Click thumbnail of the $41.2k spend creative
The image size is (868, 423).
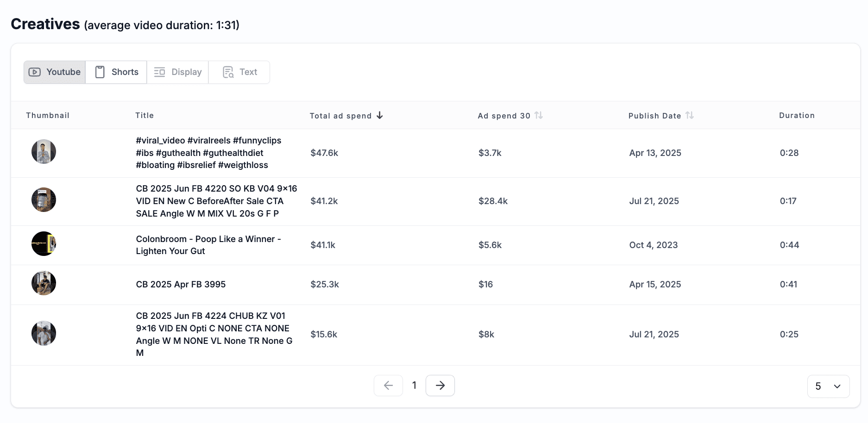(x=44, y=200)
